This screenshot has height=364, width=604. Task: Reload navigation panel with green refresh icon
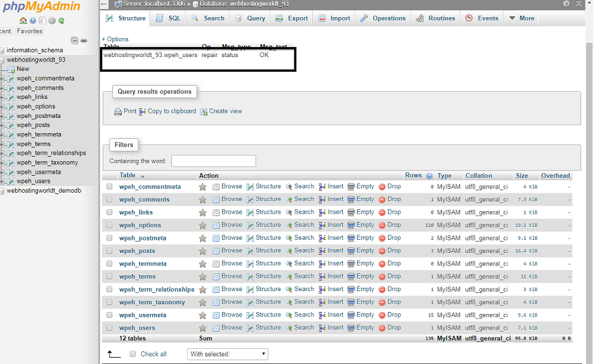tap(62, 20)
